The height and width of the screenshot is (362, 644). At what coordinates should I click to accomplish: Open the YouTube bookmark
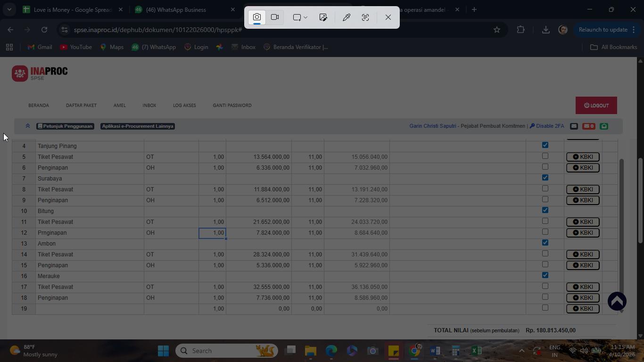76,47
